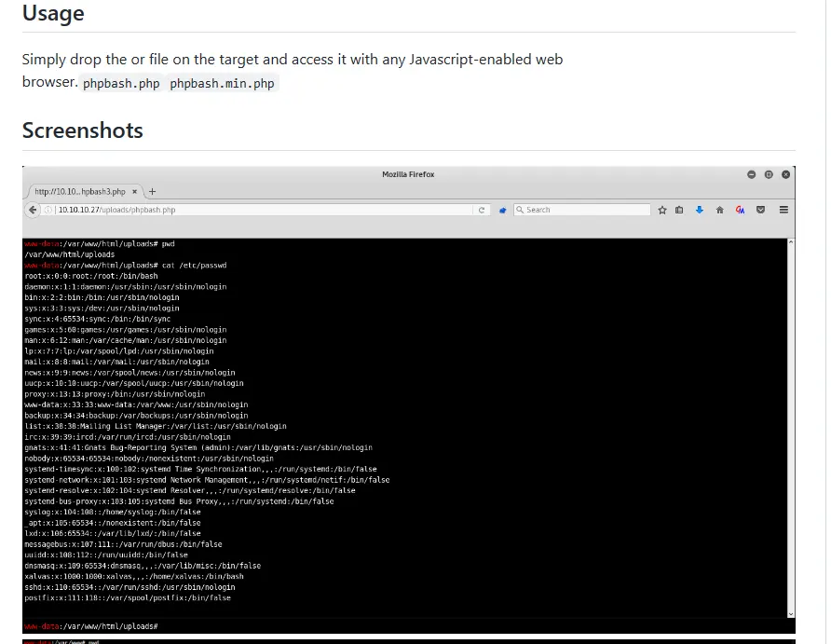Click the Gnats Bug-Reporting System line
Viewport: 831px width, 644px height.
point(198,448)
